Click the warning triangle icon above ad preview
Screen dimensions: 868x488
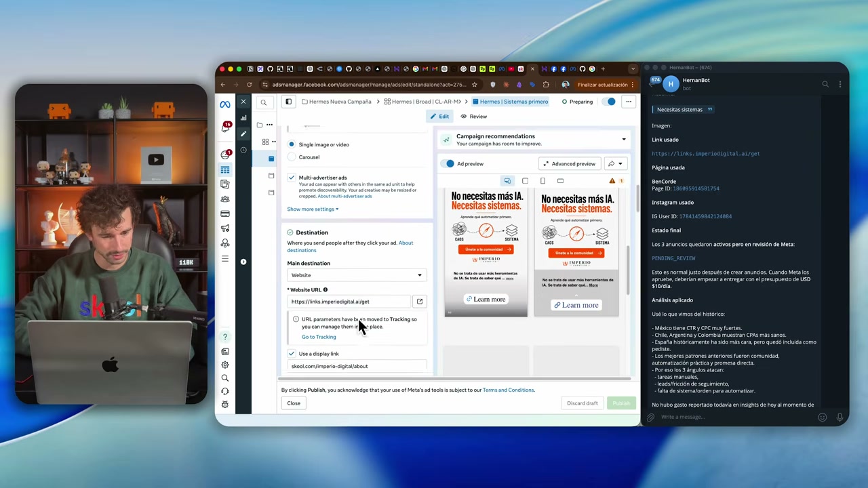[x=612, y=181]
